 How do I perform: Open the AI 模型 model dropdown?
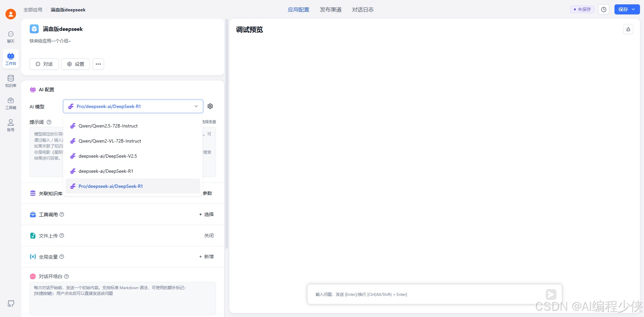[x=133, y=106]
